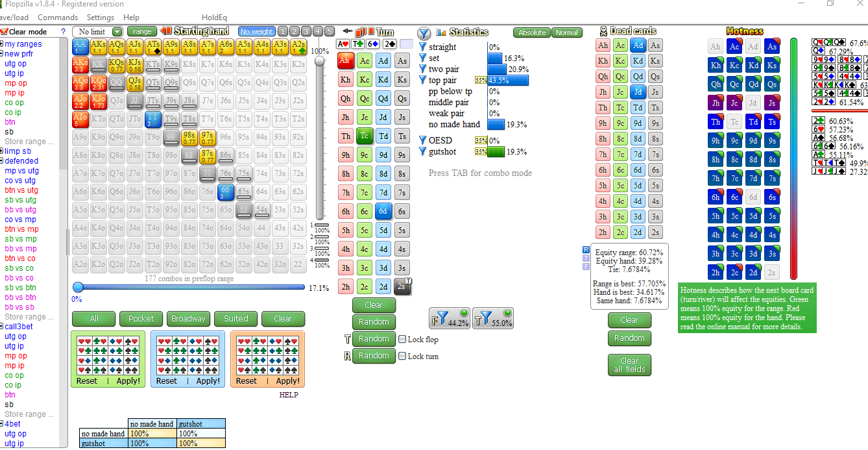This screenshot has height=450, width=868.
Task: Click the blue question mark help icon
Action: coord(63,31)
